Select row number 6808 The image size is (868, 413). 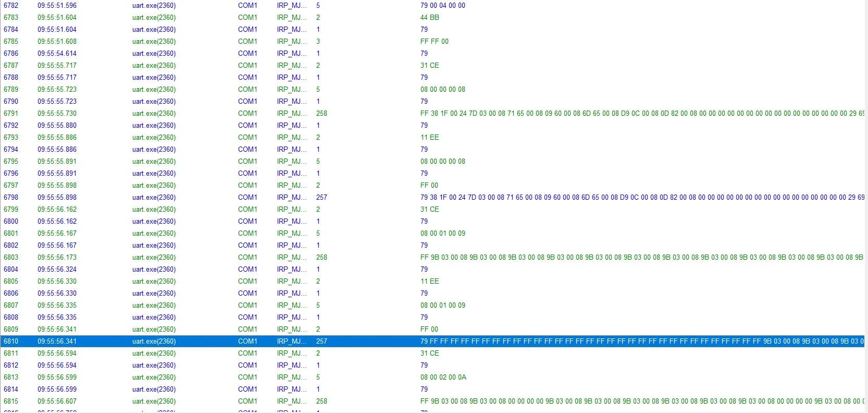coord(11,318)
